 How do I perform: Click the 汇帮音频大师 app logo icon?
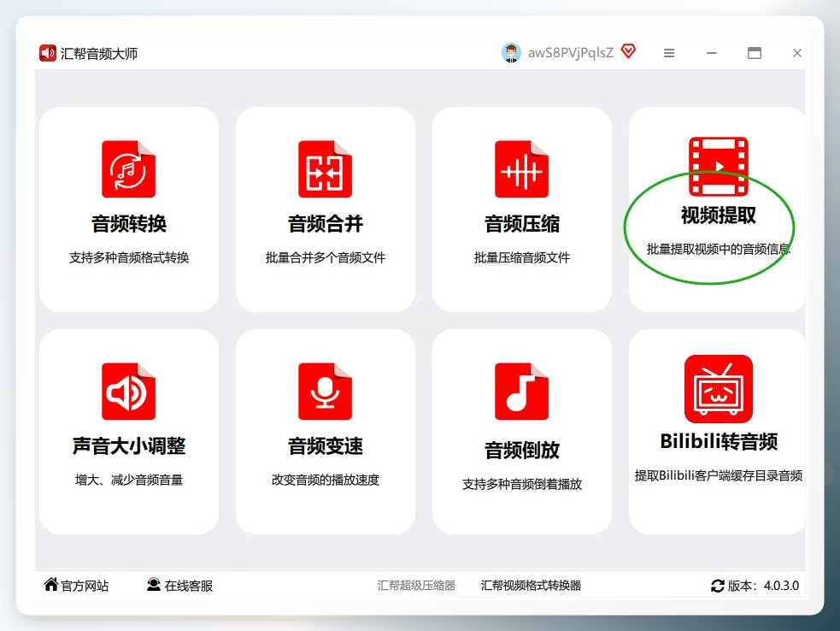tap(48, 53)
